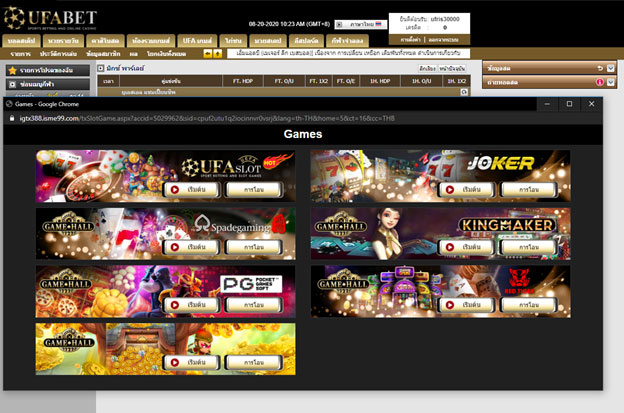Click the 1H. O/U column header
This screenshot has width=624, height=413.
(x=421, y=81)
